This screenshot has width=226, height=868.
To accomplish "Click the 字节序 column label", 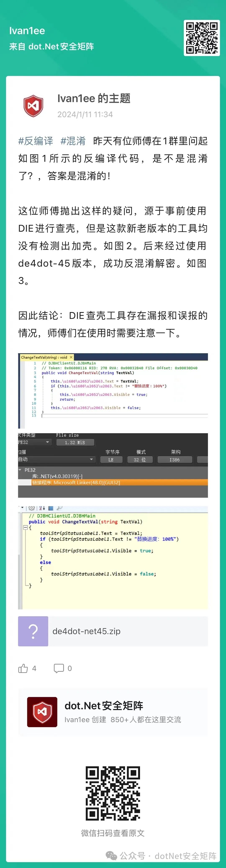I will [x=112, y=452].
